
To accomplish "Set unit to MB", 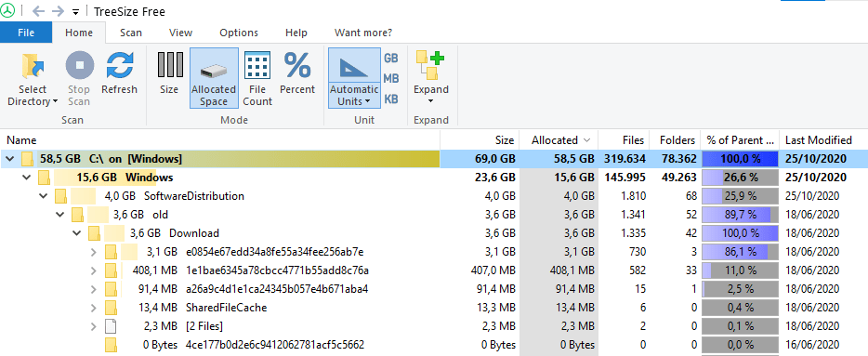I will [391, 79].
